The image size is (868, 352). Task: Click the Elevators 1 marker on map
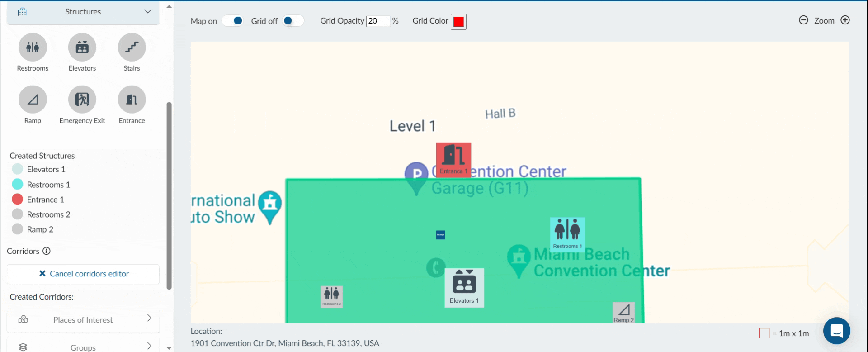[x=464, y=288]
